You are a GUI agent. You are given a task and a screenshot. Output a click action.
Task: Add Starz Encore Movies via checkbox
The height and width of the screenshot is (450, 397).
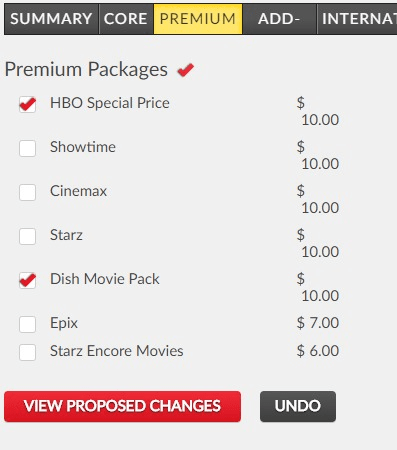click(27, 352)
